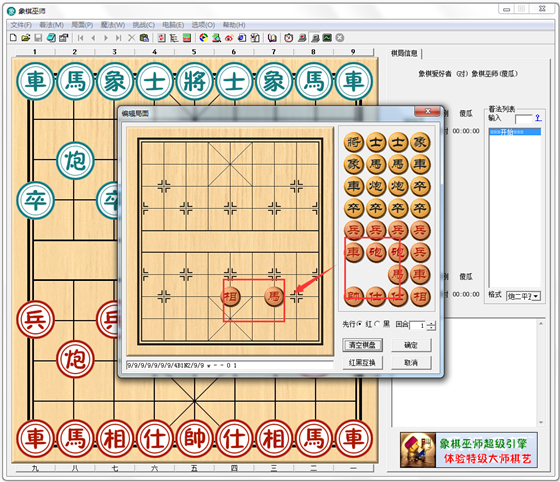560x482 pixels.
Task: Click the 象棋巫师超级引擎 banner
Action: click(469, 450)
